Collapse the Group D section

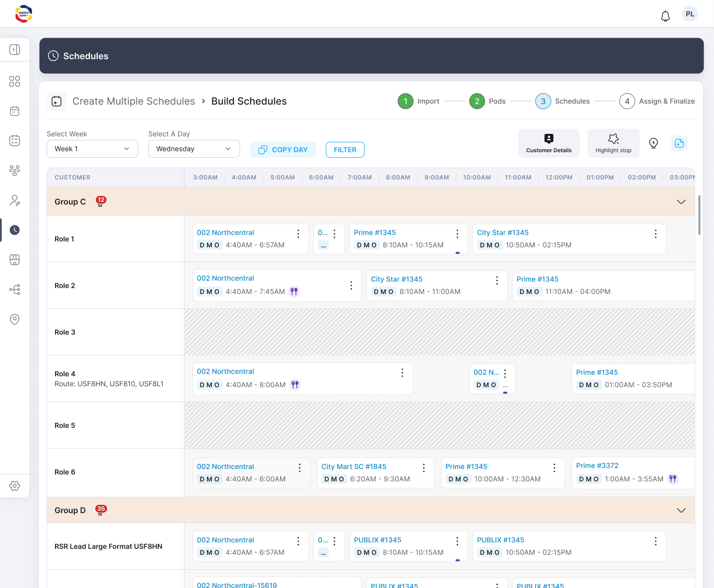681,511
